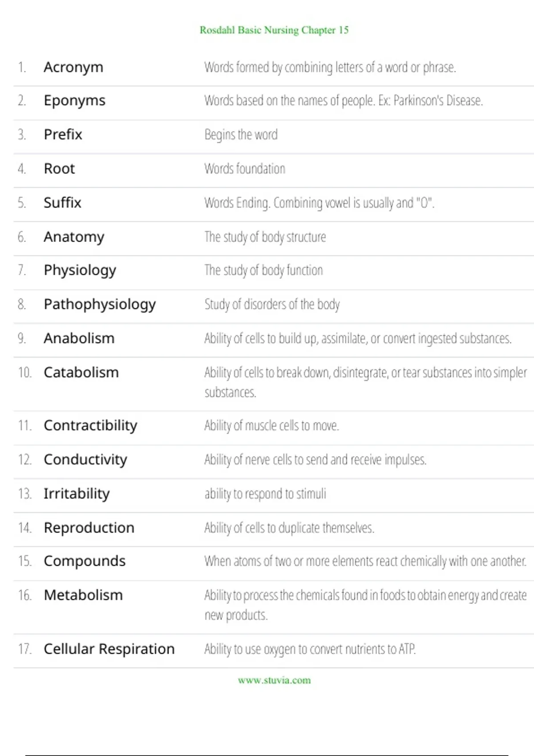Click the Conductivity term
Viewport: 534px width, 756px height.
coord(85,459)
